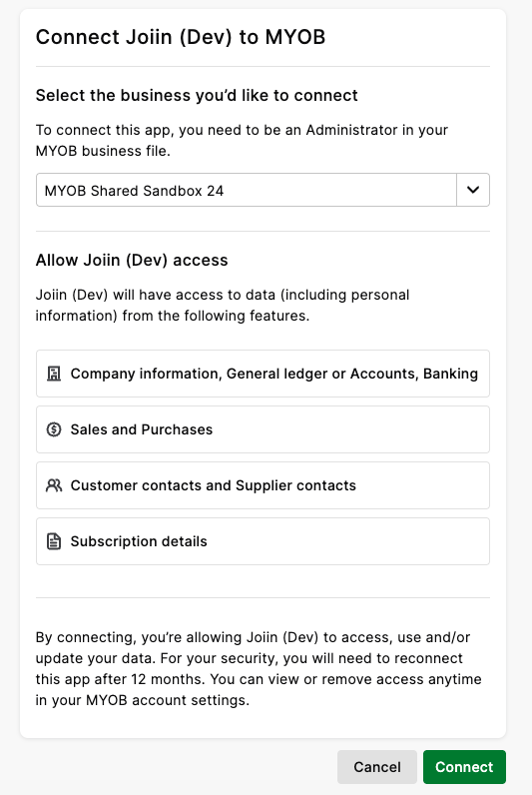
Task: Click the Connect Joiin (Dev) to MYOB title
Action: (x=181, y=37)
